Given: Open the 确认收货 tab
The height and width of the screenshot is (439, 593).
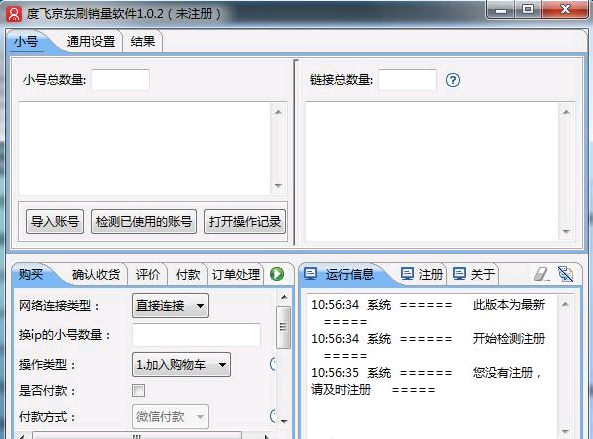Looking at the screenshot, I should click(96, 275).
